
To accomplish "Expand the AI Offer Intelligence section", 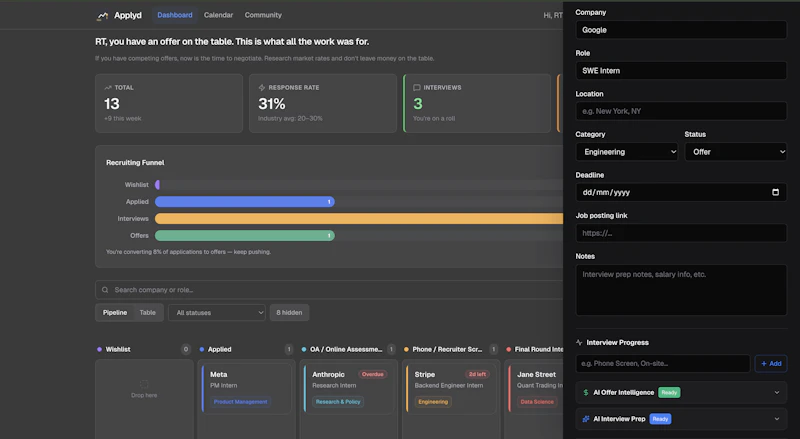I will [681, 393].
